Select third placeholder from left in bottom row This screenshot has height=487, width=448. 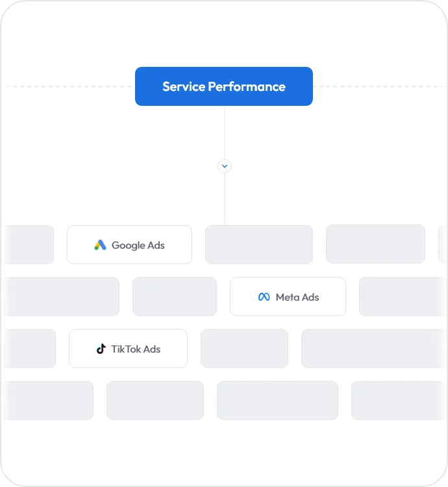pyautogui.click(x=277, y=400)
